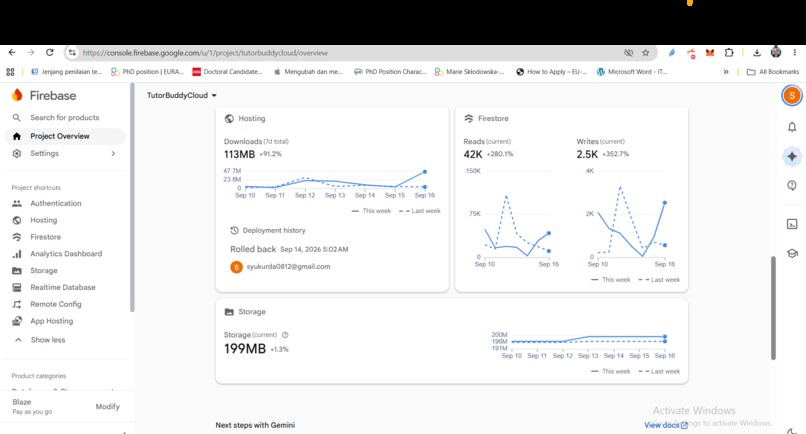This screenshot has height=434, width=806.
Task: Open the Realtime Database sidebar icon
Action: [17, 287]
